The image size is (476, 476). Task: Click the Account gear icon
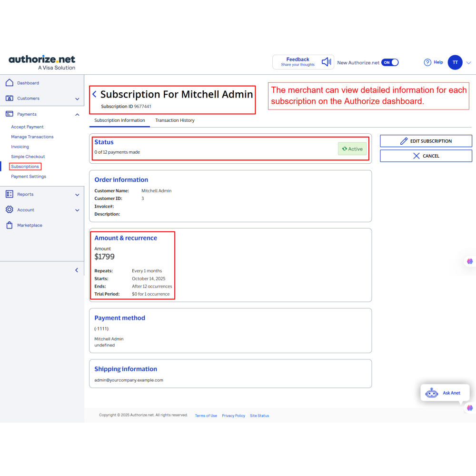9,210
